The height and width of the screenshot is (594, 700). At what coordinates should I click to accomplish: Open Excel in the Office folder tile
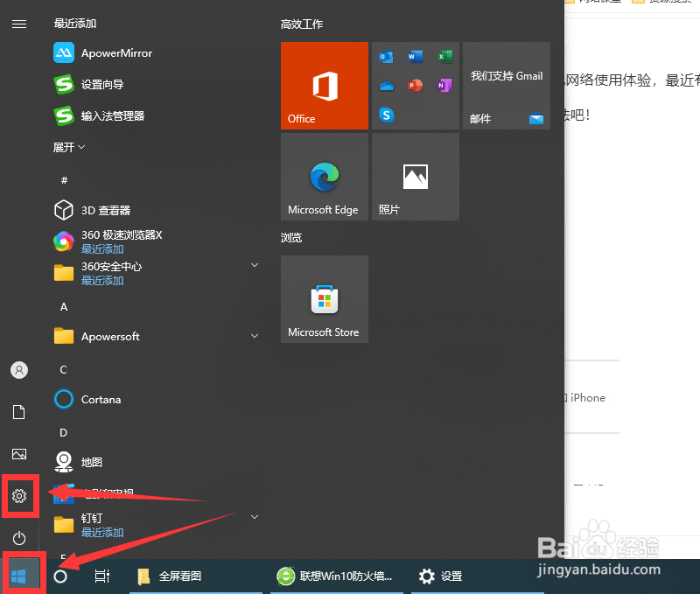(444, 57)
